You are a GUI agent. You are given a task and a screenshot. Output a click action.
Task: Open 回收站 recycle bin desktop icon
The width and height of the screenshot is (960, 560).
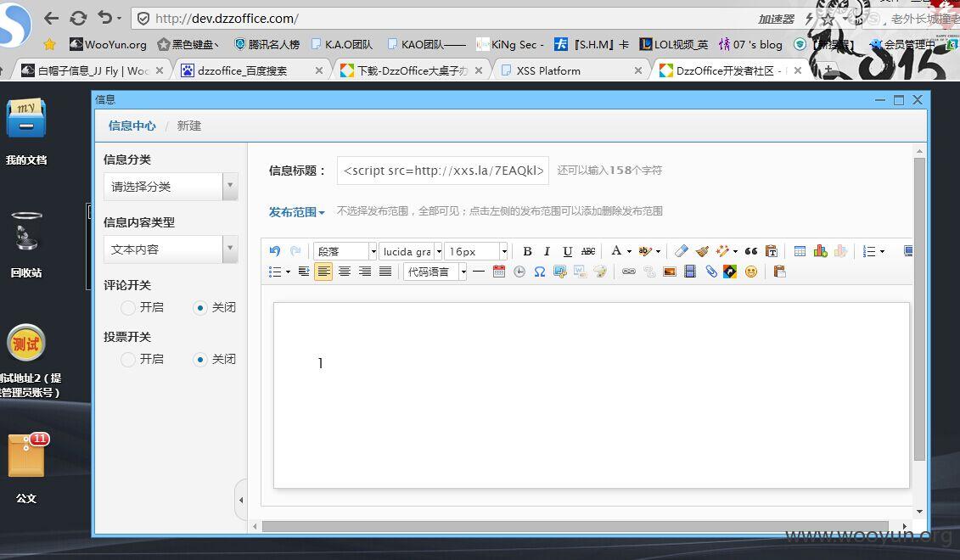(26, 244)
